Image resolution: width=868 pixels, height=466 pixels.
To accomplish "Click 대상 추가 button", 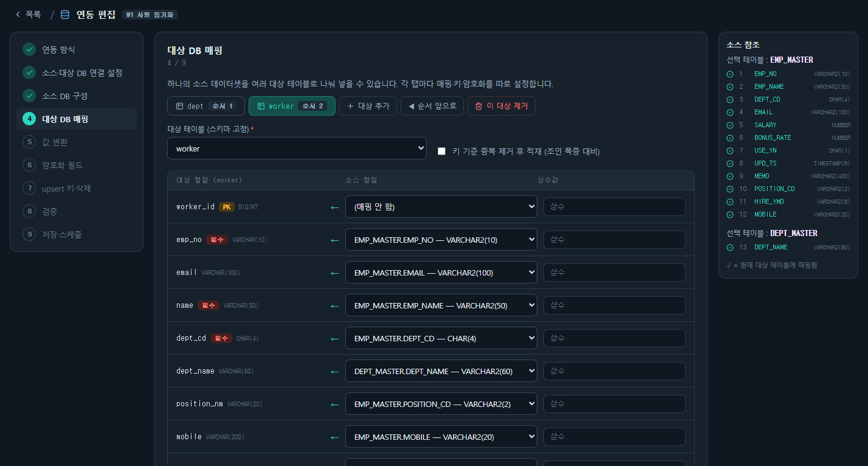I will coord(368,106).
